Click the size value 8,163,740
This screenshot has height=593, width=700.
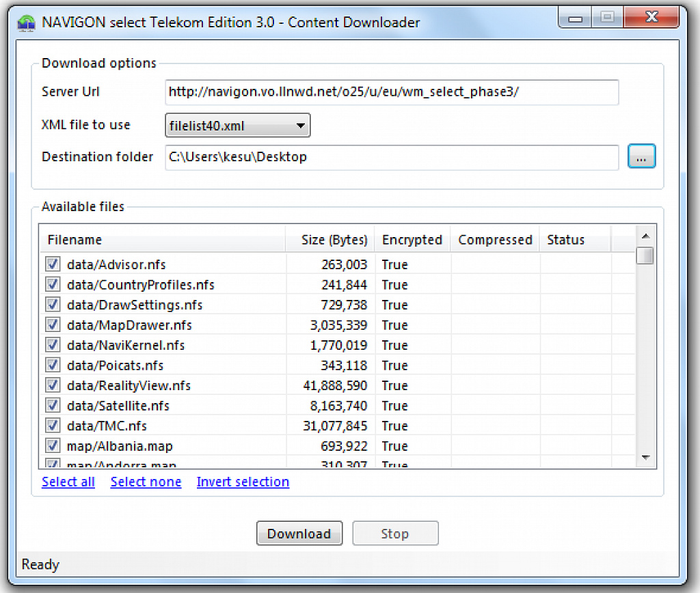pyautogui.click(x=339, y=406)
